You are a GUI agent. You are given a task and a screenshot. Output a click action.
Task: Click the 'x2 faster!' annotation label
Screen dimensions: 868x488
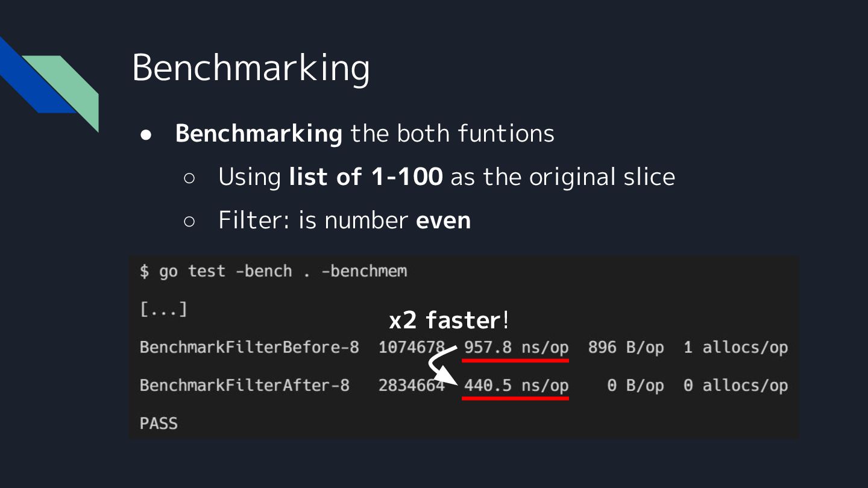[449, 321]
